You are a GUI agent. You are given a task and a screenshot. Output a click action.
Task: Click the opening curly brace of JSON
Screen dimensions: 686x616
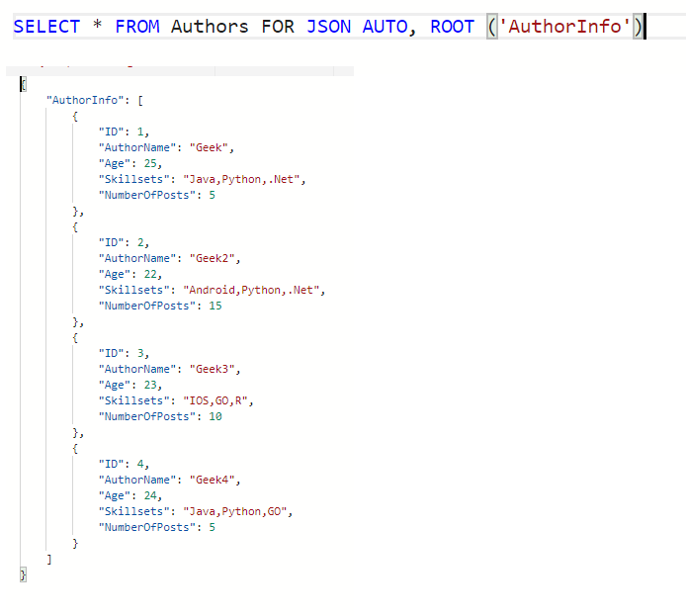(x=23, y=84)
